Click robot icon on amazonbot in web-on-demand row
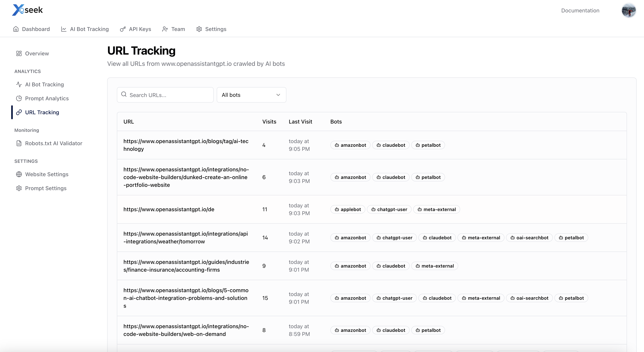The width and height of the screenshot is (644, 352). [x=337, y=330]
